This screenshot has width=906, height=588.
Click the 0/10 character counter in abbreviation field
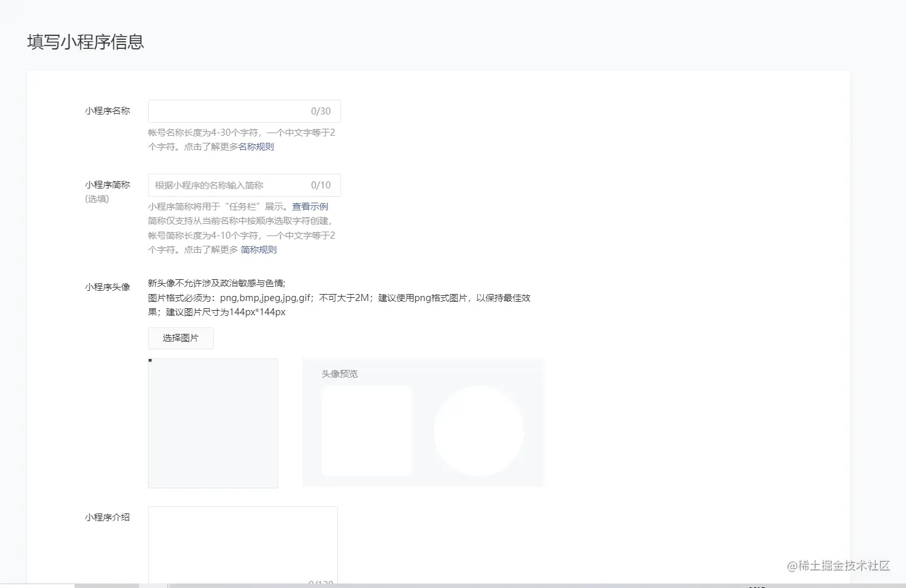(x=320, y=185)
